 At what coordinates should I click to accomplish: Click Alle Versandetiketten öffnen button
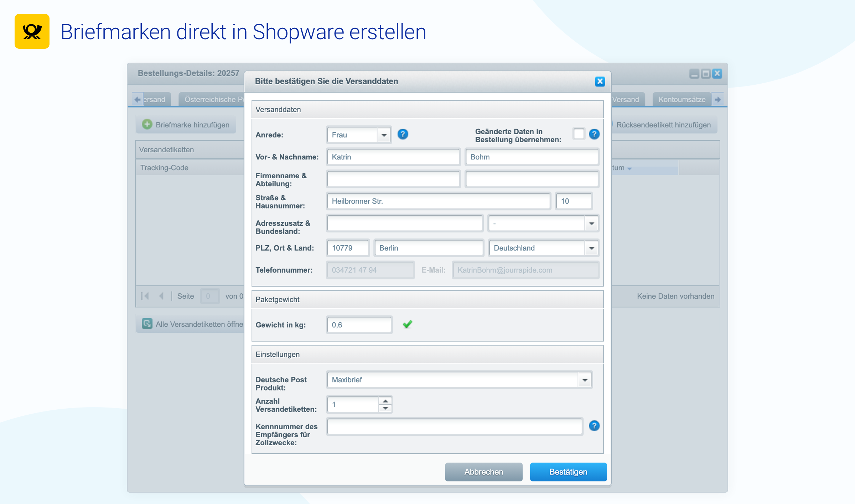[190, 324]
